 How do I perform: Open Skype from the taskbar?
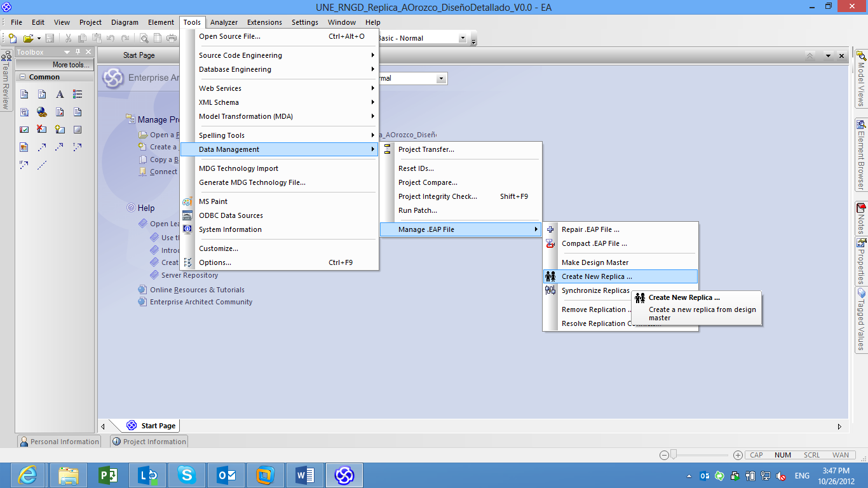coord(186,475)
